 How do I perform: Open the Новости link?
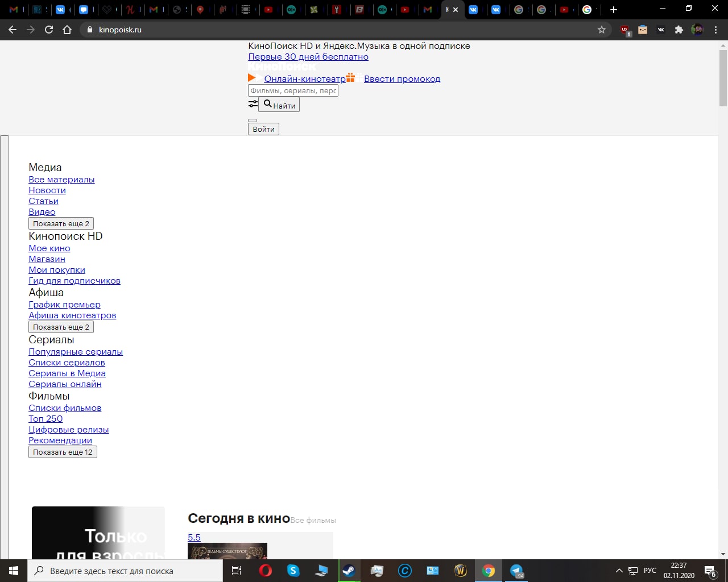(x=47, y=190)
